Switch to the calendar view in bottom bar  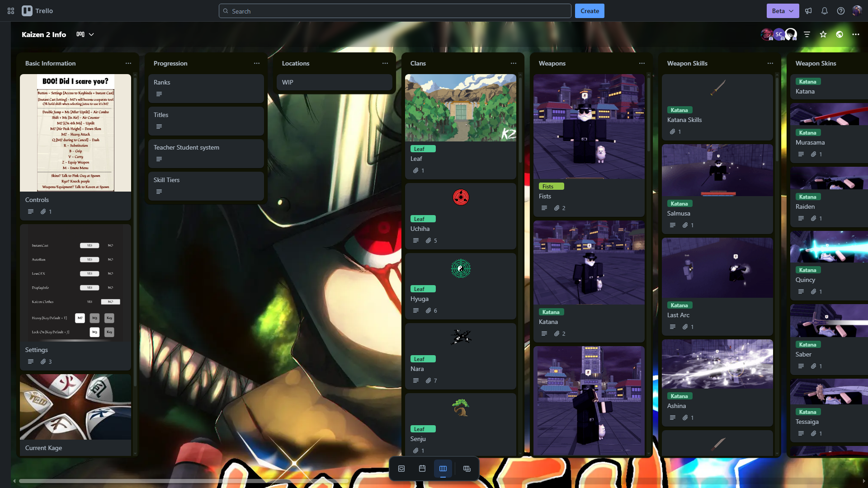pyautogui.click(x=422, y=469)
